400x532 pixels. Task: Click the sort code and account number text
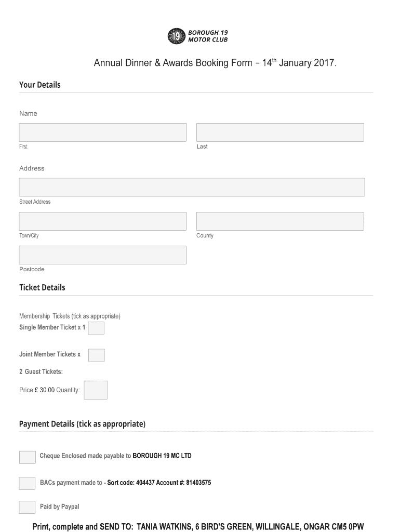click(x=159, y=483)
